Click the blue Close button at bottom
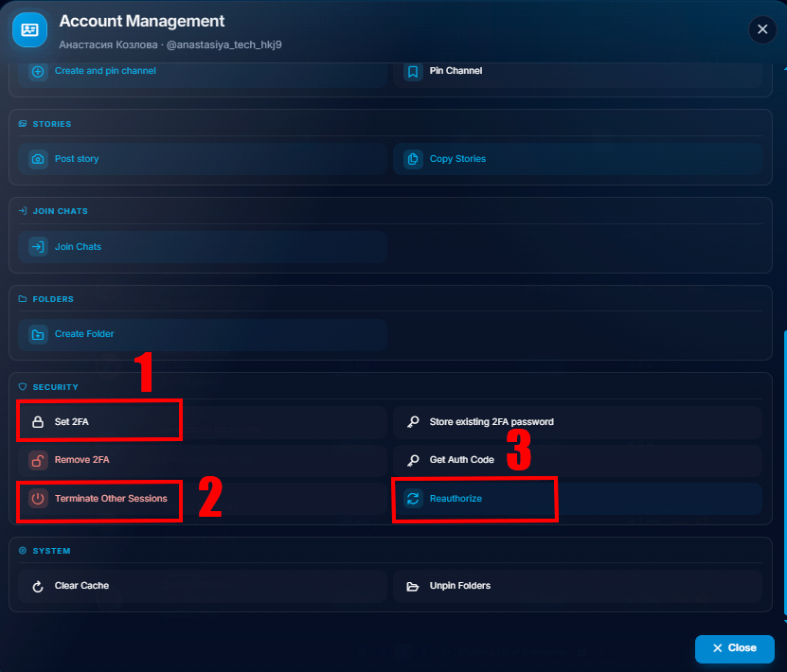This screenshot has height=672, width=787. click(734, 648)
